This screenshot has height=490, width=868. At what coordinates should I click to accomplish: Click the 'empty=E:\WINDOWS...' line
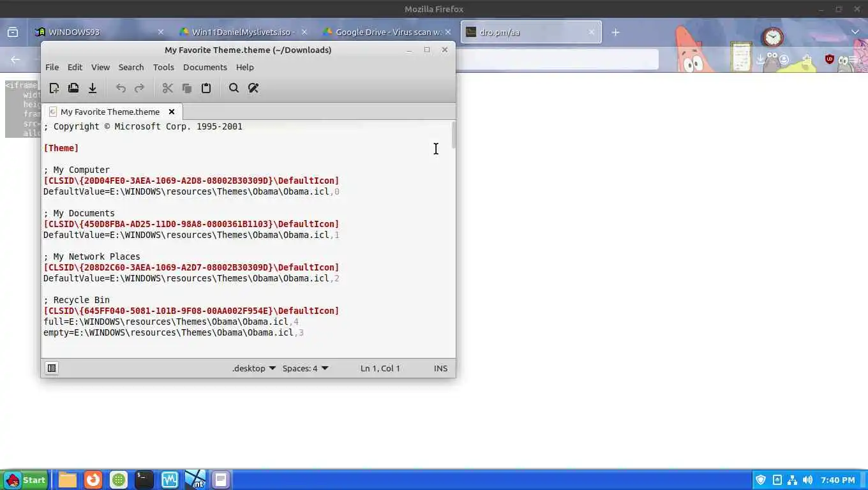(x=174, y=332)
